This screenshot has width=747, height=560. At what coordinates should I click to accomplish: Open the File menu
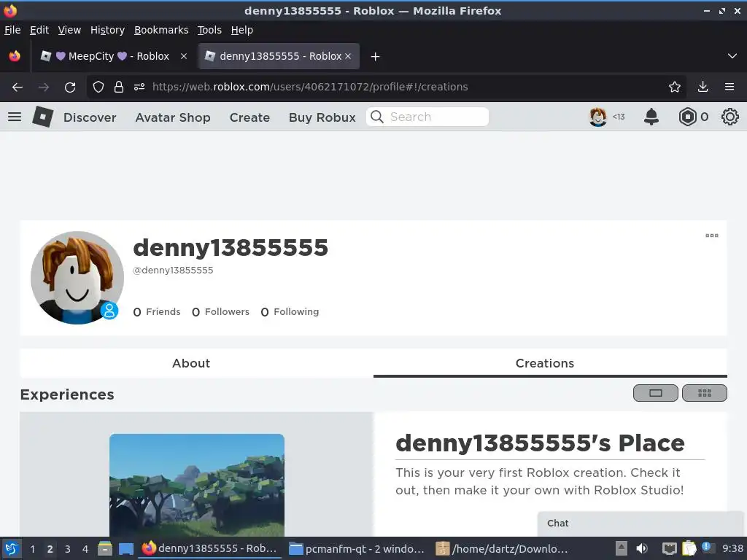click(x=12, y=30)
